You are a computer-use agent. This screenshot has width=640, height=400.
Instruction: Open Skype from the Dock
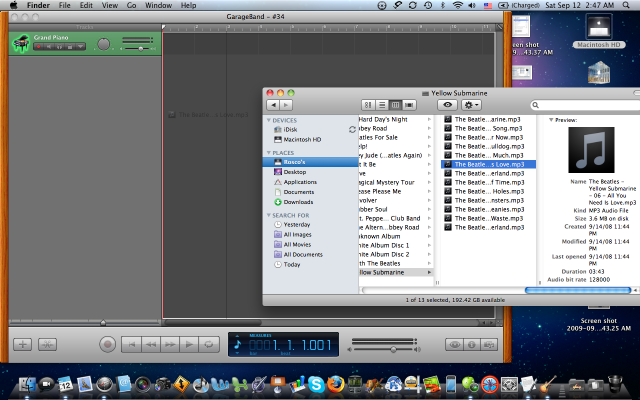click(x=316, y=384)
